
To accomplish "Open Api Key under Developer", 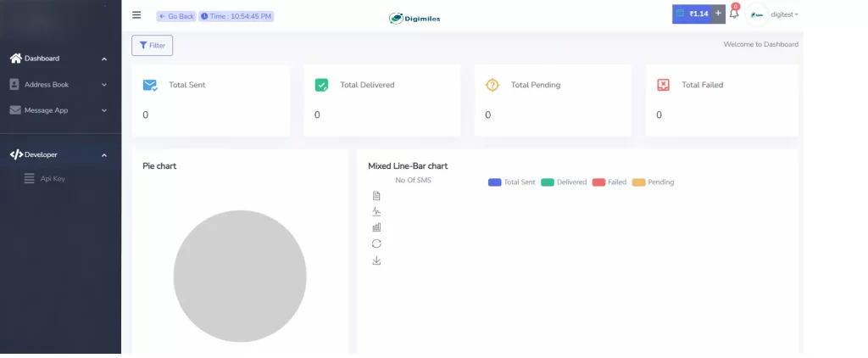I will [x=52, y=178].
